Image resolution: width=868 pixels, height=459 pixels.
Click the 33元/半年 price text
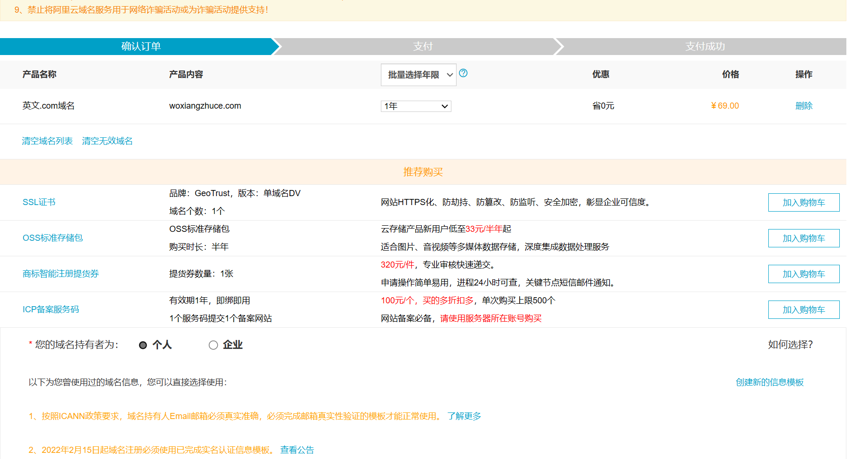coord(484,229)
